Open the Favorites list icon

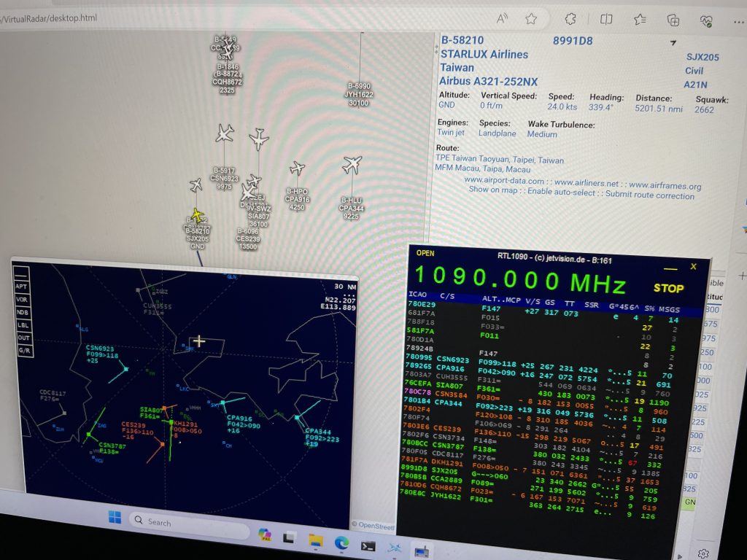coord(640,20)
